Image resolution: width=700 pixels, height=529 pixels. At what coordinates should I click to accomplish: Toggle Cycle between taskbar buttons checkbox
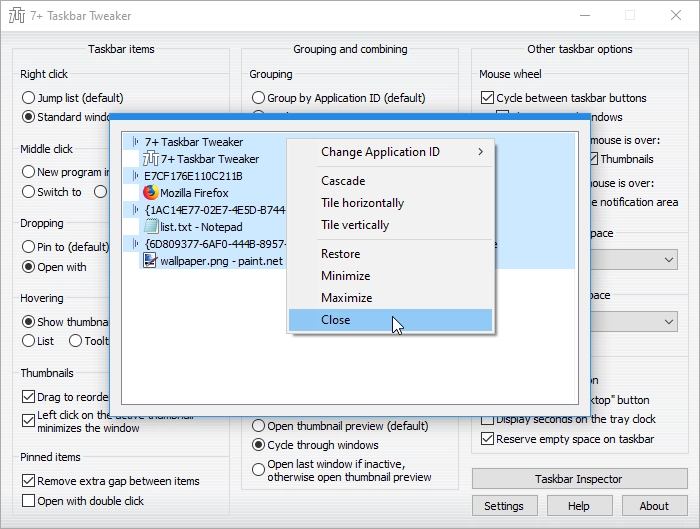[x=488, y=98]
